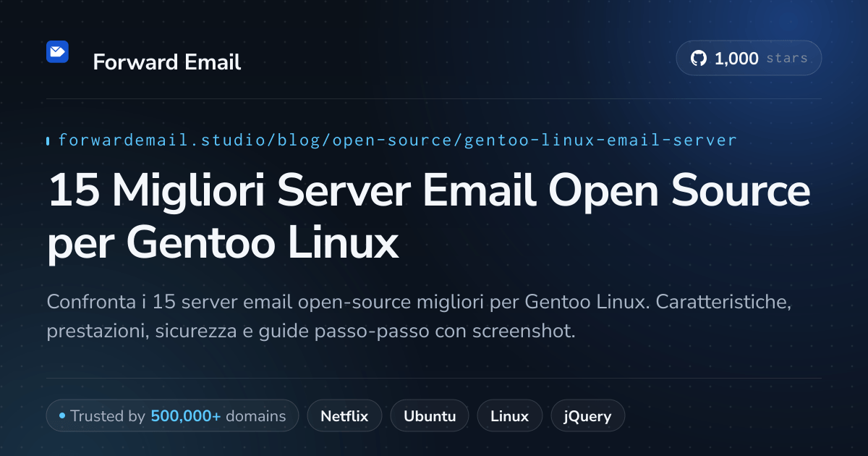Select the jQuery tag
This screenshot has width=868, height=456.
coord(587,416)
